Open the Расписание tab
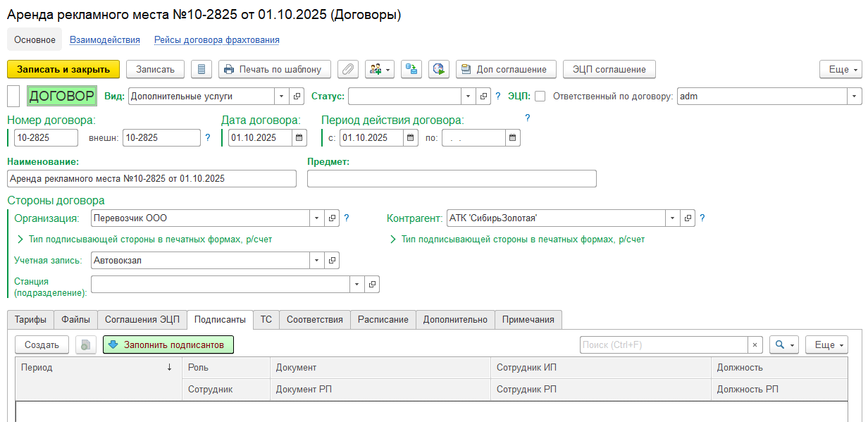868x422 pixels. (x=383, y=320)
